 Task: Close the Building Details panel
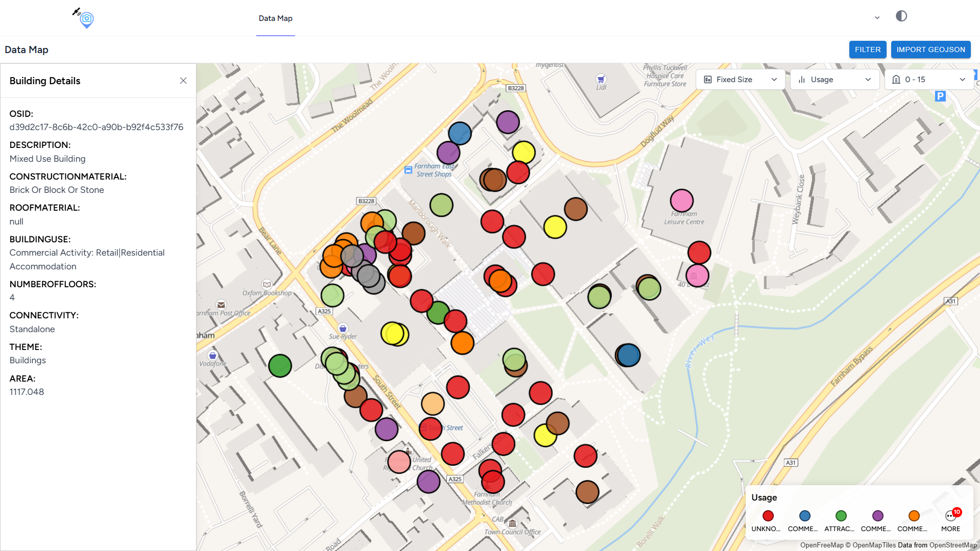[x=183, y=81]
